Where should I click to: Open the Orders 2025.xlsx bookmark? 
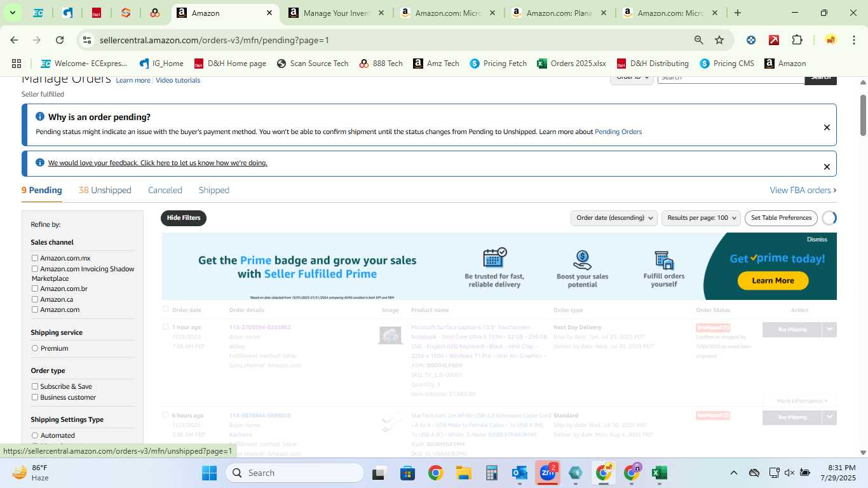[571, 64]
